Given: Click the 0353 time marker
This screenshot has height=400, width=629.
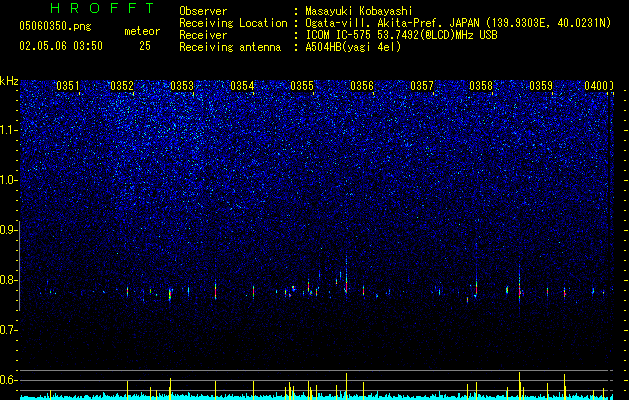Looking at the screenshot, I should [x=182, y=86].
